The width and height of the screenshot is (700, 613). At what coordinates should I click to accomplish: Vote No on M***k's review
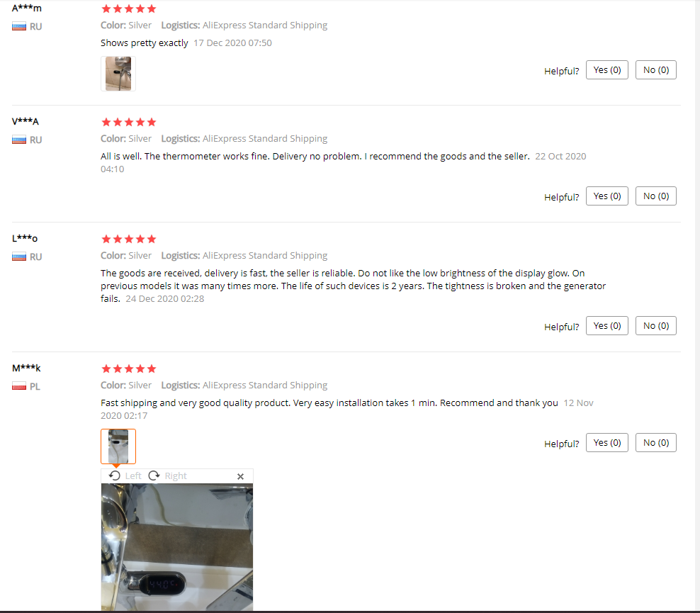[x=656, y=443]
